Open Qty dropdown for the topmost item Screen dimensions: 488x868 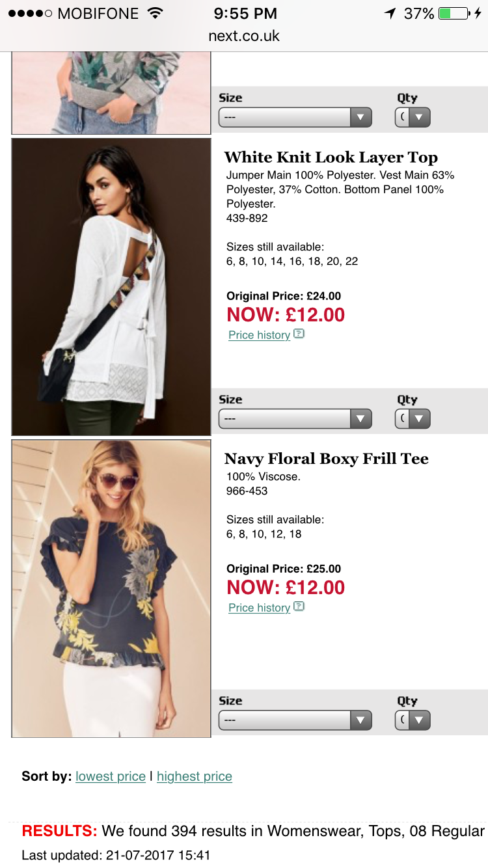click(x=413, y=118)
